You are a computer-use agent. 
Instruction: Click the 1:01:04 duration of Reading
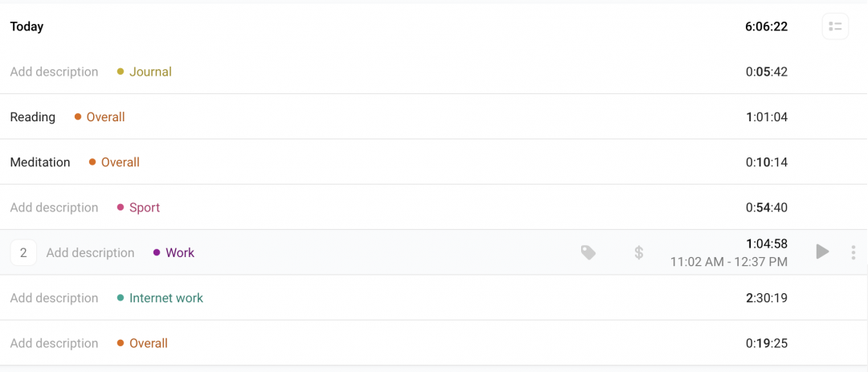767,117
